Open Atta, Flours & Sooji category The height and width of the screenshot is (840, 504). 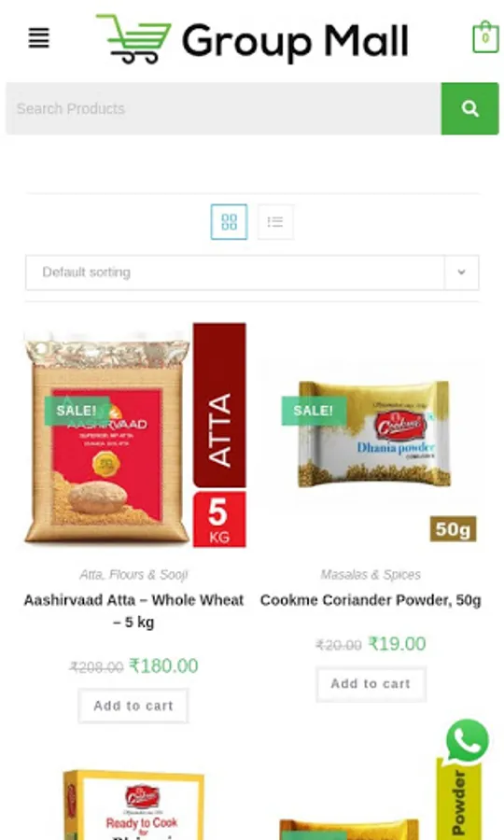pyautogui.click(x=133, y=575)
